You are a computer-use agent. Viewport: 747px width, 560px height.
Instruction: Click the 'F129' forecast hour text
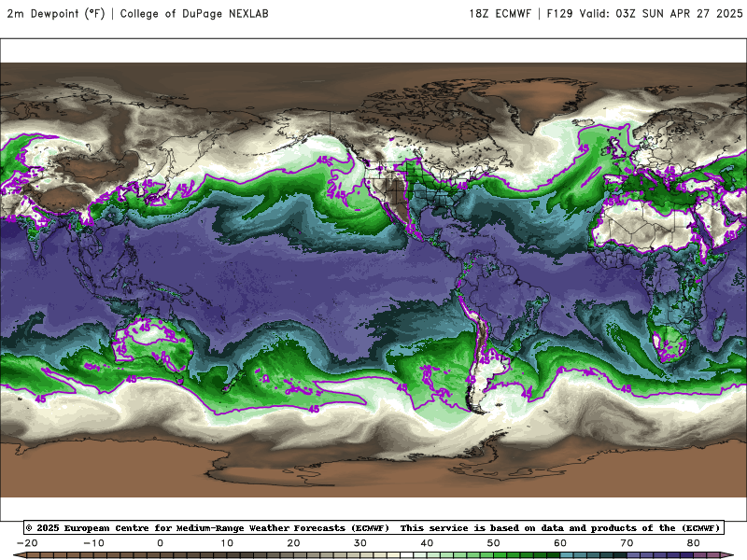click(559, 13)
